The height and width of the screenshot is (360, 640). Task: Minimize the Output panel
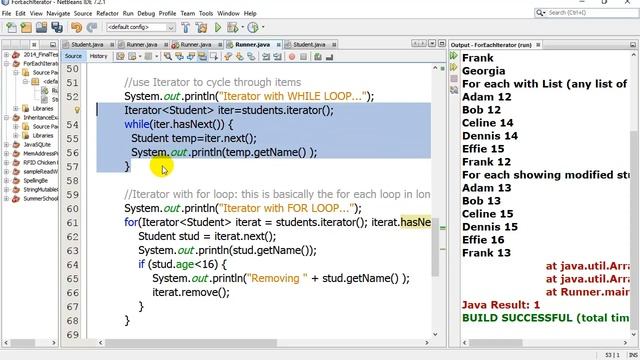[x=633, y=44]
